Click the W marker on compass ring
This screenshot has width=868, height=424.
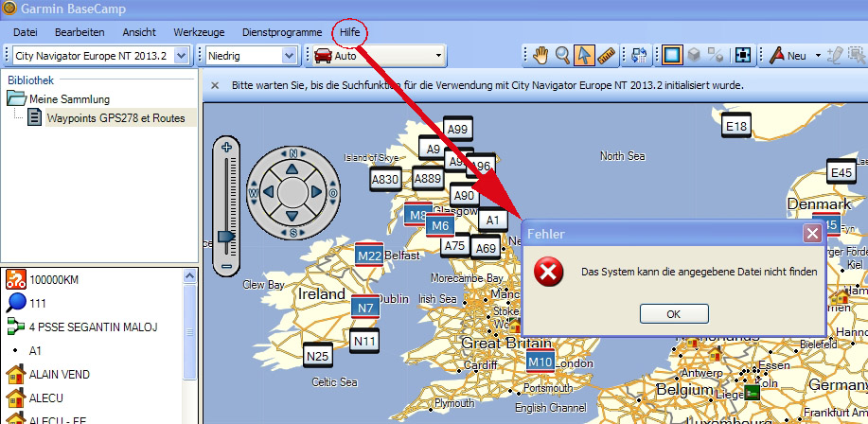(253, 193)
